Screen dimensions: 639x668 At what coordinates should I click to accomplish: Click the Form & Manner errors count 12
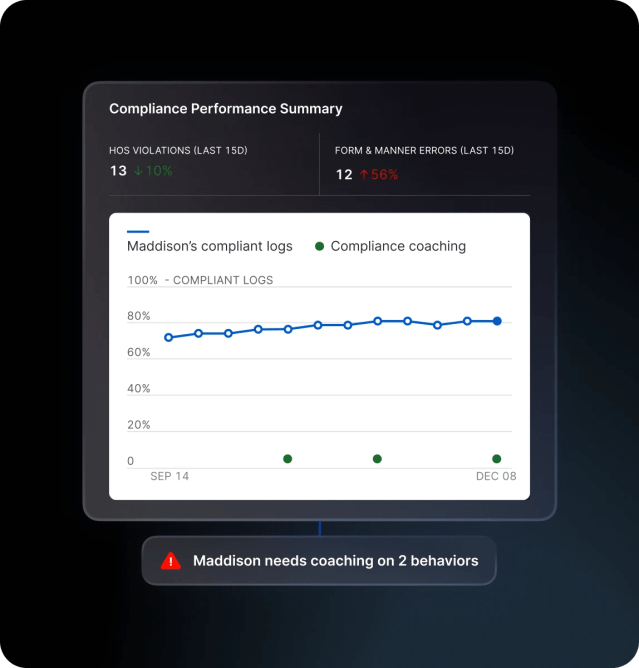click(344, 174)
